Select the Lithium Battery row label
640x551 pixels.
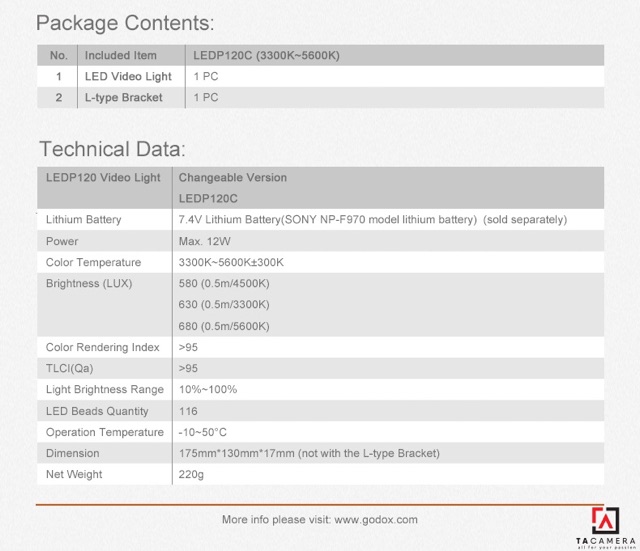(84, 220)
